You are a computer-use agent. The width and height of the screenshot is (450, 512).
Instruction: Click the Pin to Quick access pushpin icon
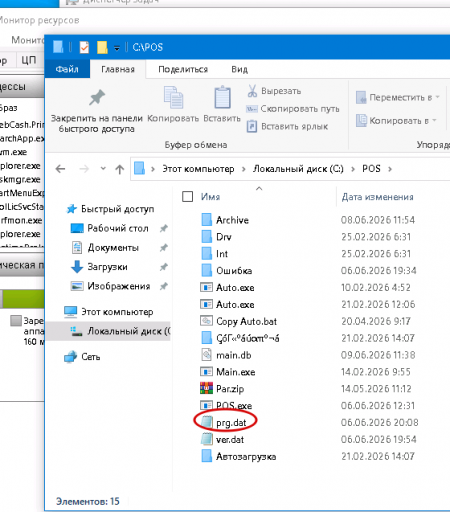tap(97, 98)
